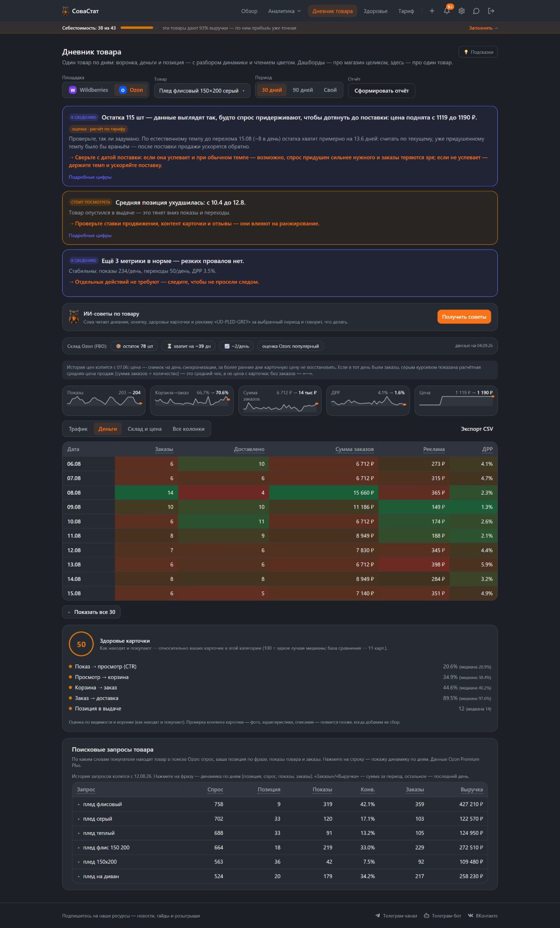Click the СоваСтат owl logo
Image resolution: width=560 pixels, height=928 pixels.
66,11
